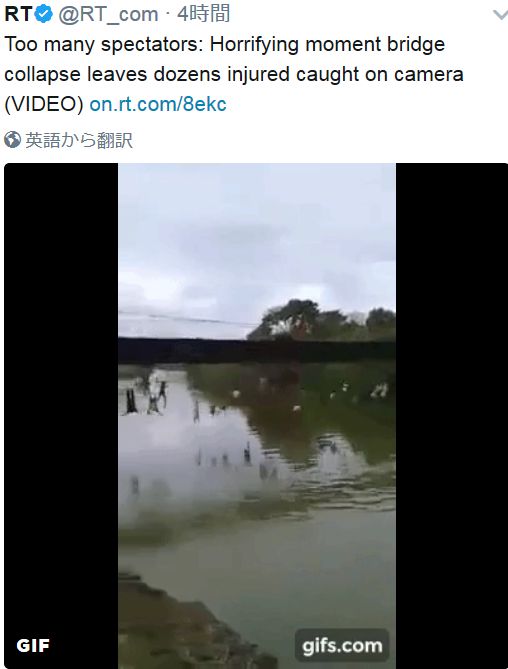Translate tweet via 英語から翻訳
The height and width of the screenshot is (669, 508).
point(79,140)
